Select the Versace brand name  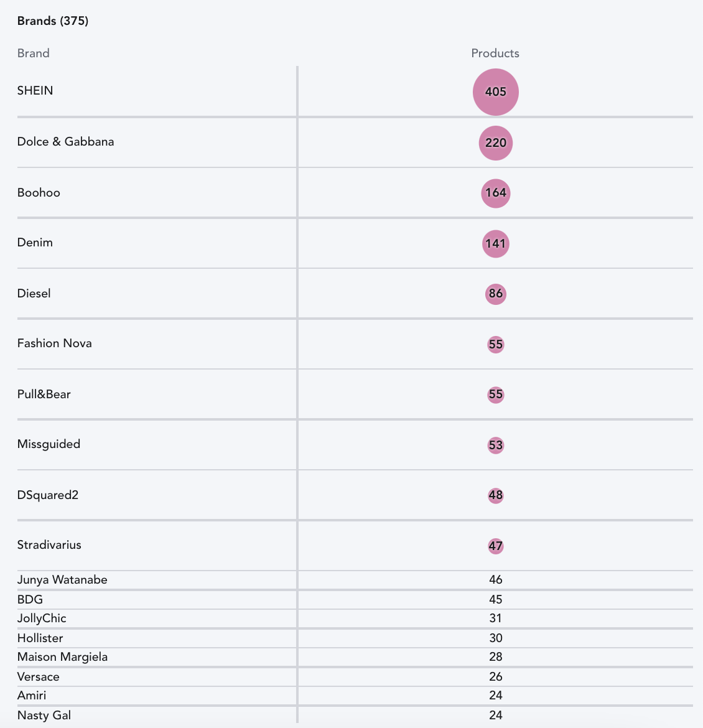39,677
